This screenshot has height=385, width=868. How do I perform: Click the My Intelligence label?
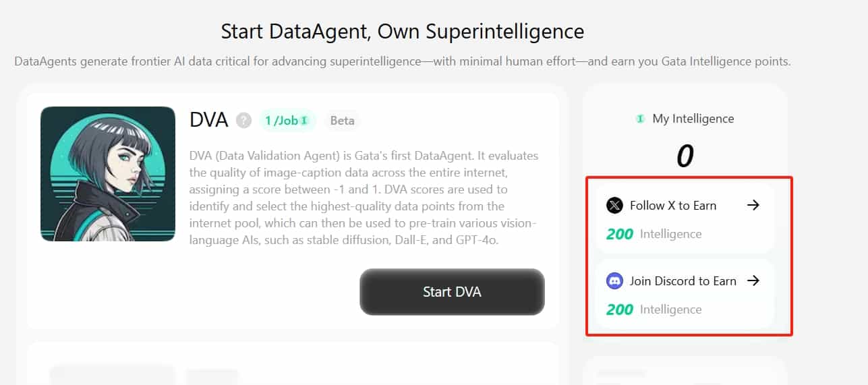click(x=693, y=119)
